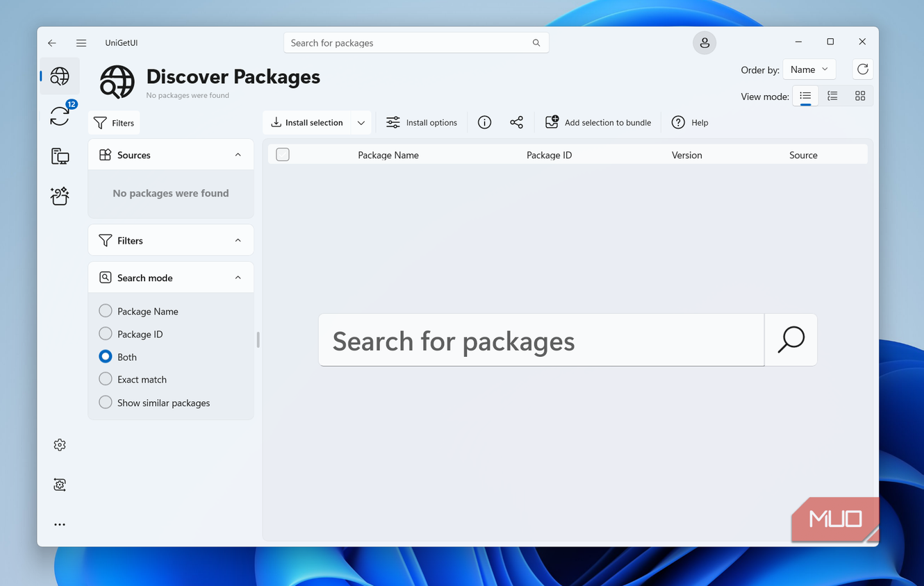This screenshot has width=924, height=586.
Task: Reload packages with refresh icon
Action: coord(863,69)
